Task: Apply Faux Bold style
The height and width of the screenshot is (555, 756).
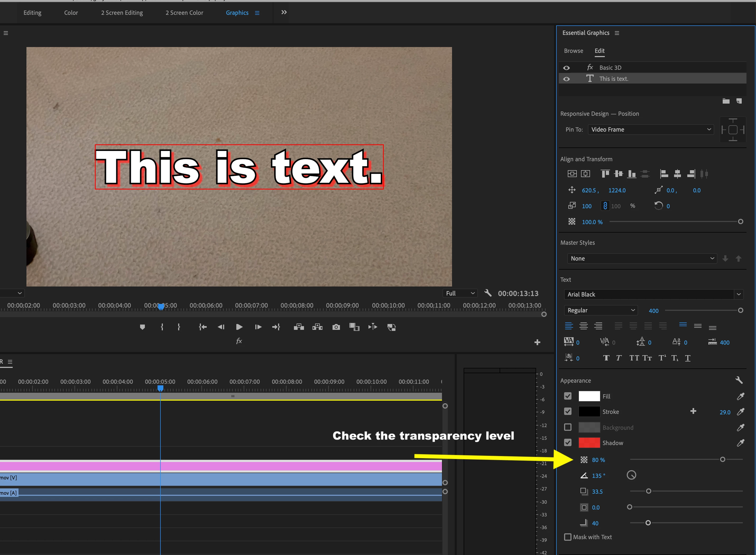Action: tap(606, 358)
